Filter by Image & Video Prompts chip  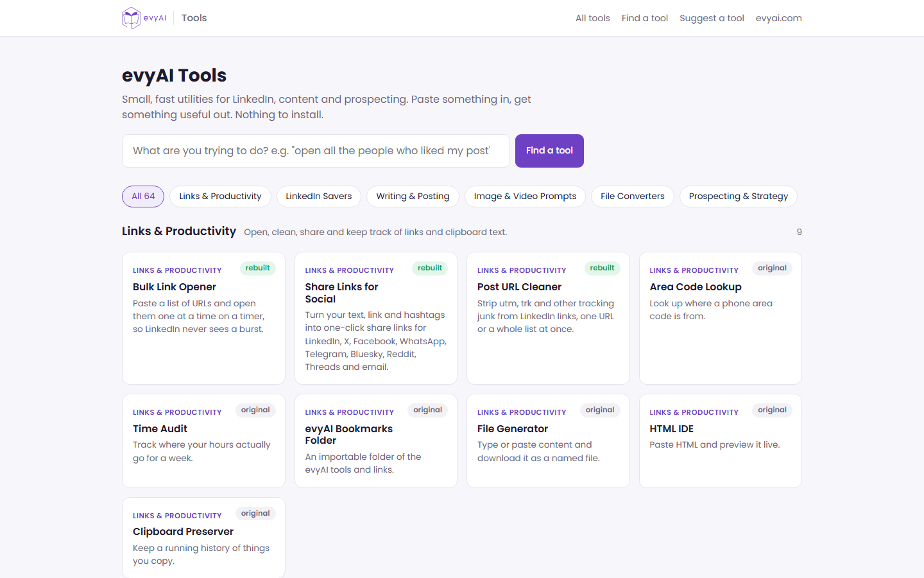[525, 197]
